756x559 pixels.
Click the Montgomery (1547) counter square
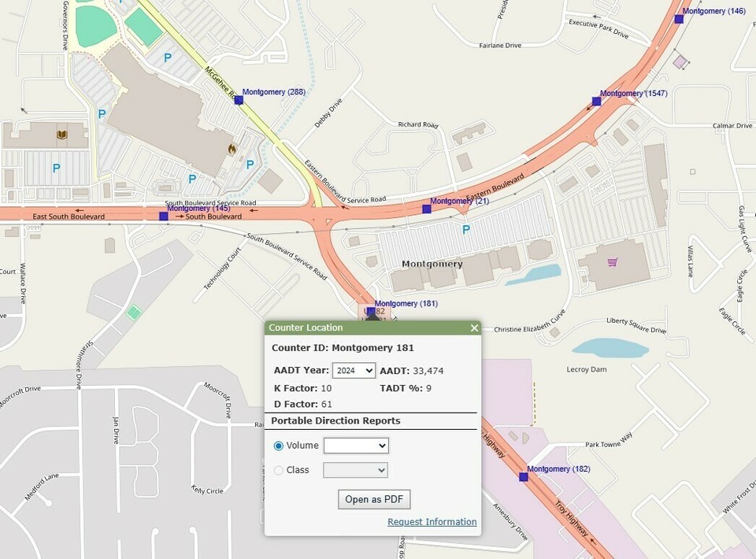[596, 101]
